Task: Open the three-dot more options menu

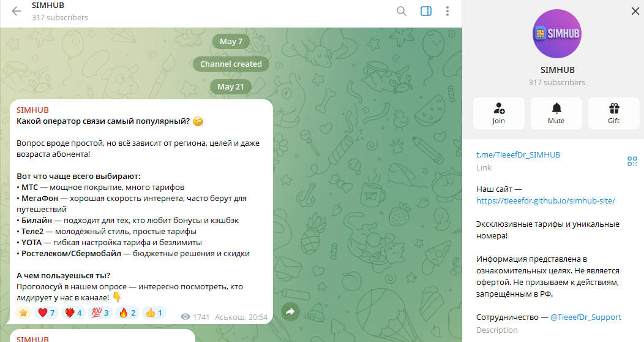Action: coord(447,11)
